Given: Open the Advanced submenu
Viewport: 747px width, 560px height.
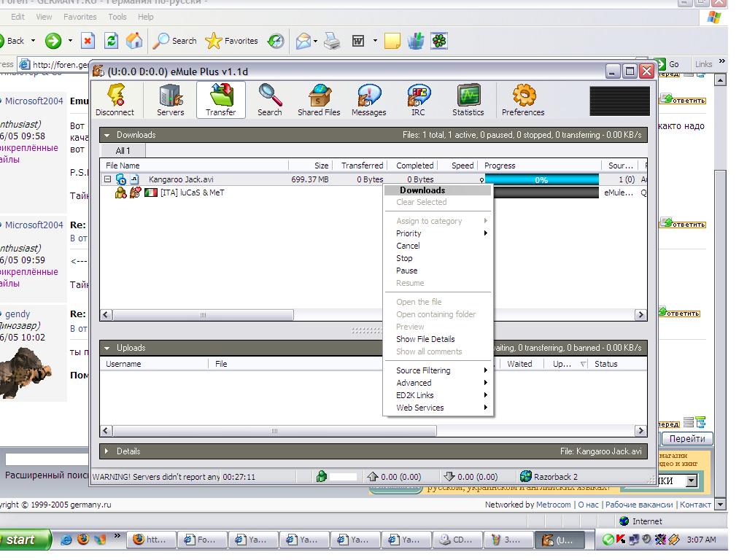Looking at the screenshot, I should click(438, 383).
